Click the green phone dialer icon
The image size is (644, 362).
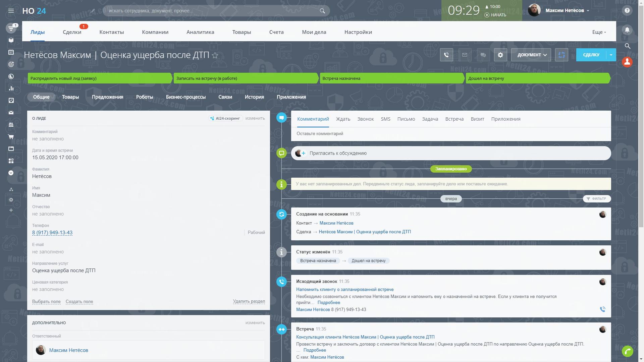[627, 351]
